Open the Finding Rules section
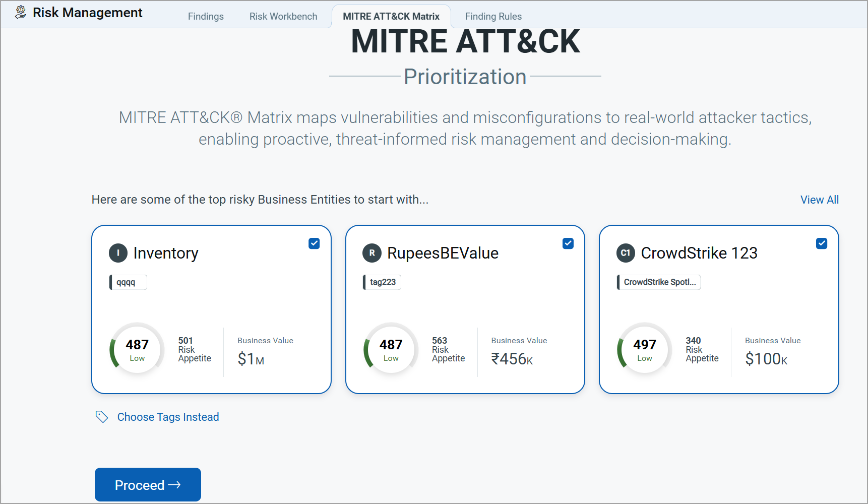 (x=493, y=16)
